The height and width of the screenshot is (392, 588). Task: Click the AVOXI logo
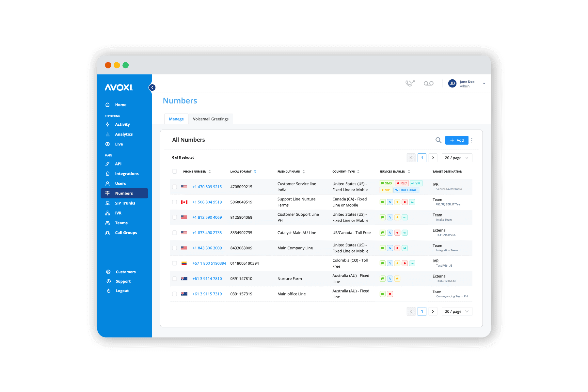click(119, 87)
